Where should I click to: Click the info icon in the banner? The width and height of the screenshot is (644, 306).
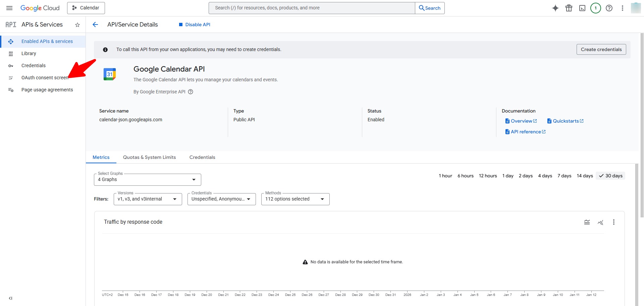click(x=105, y=50)
